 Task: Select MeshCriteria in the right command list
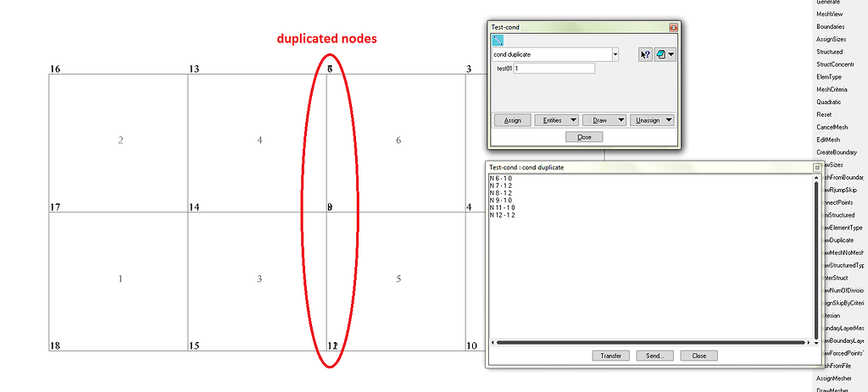pyautogui.click(x=832, y=90)
